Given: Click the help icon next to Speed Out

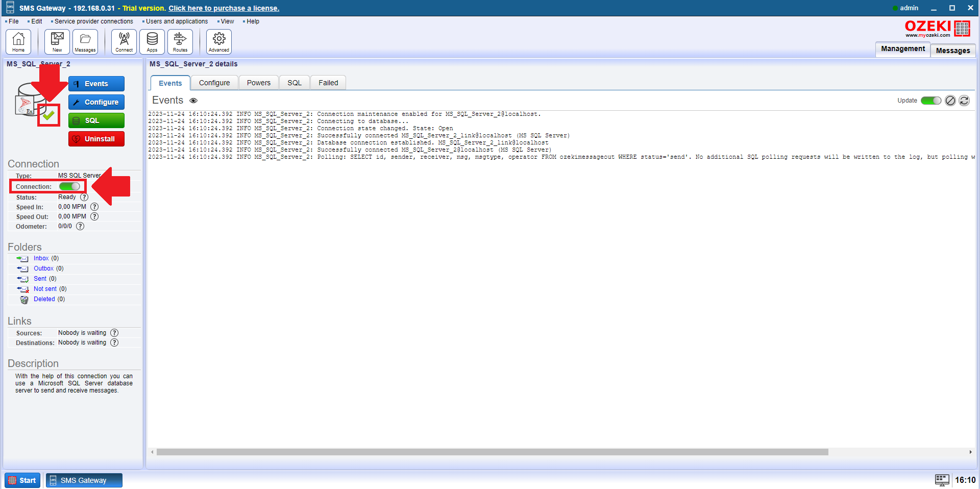Looking at the screenshot, I should coord(94,216).
